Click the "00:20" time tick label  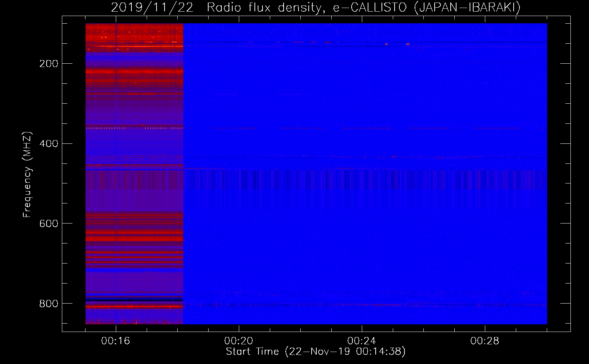coord(239,341)
